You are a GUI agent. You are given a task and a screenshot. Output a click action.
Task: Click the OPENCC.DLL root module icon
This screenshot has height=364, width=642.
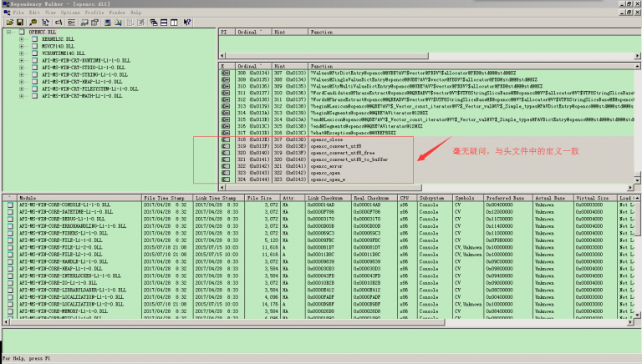coord(22,32)
